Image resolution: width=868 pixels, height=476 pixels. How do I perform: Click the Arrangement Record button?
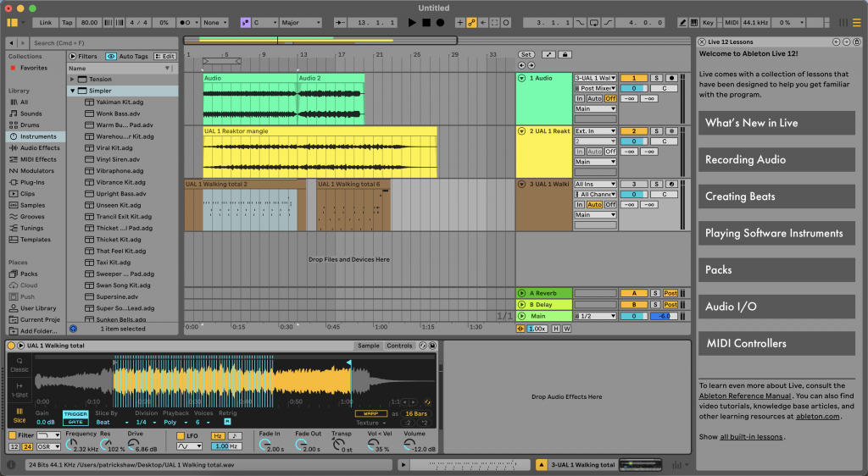pos(440,23)
